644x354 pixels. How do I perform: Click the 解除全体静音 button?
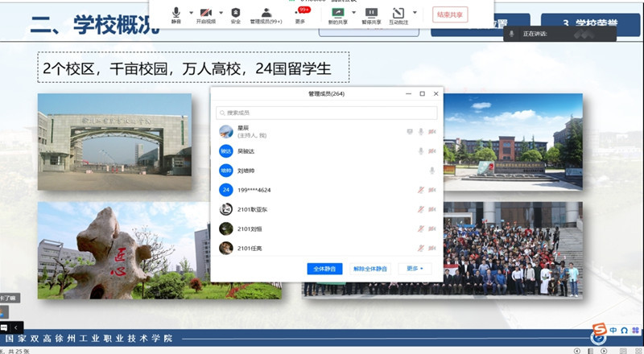369,269
